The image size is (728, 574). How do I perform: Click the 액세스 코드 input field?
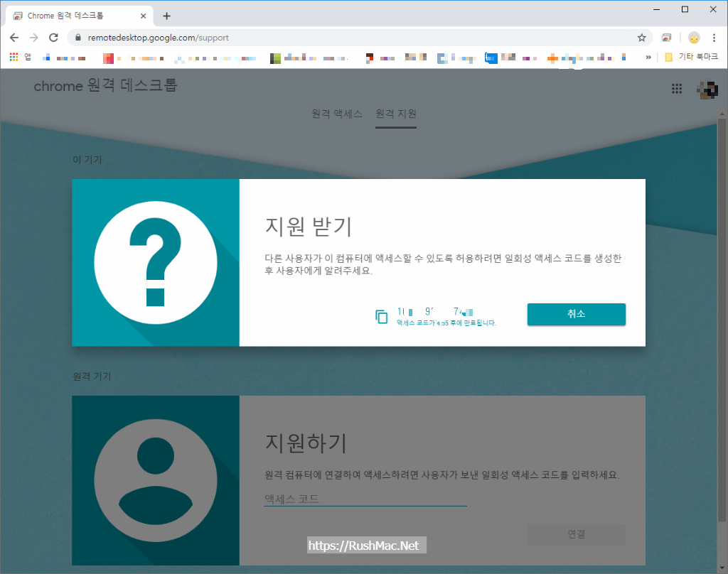pos(365,499)
